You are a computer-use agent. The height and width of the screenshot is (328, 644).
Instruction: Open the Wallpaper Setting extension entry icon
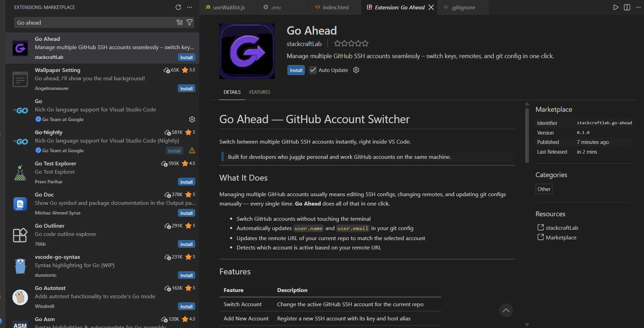pos(20,79)
